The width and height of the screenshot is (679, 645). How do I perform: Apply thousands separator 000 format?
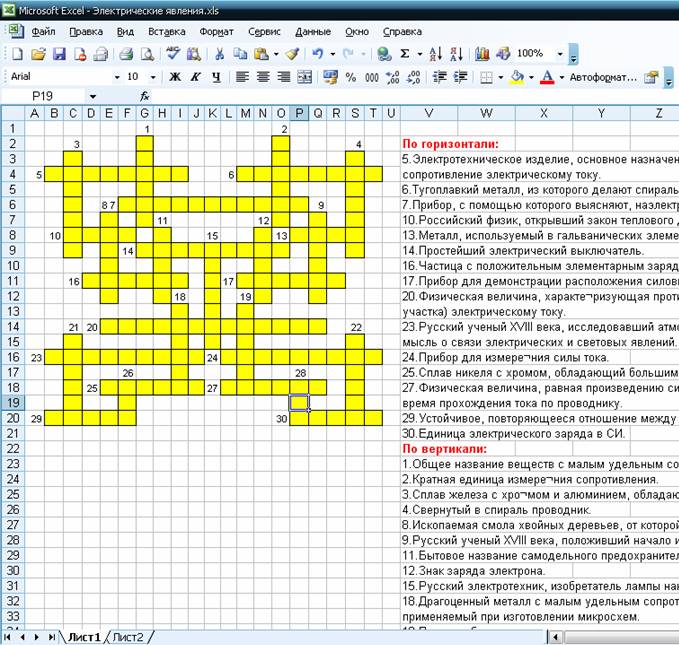[372, 78]
